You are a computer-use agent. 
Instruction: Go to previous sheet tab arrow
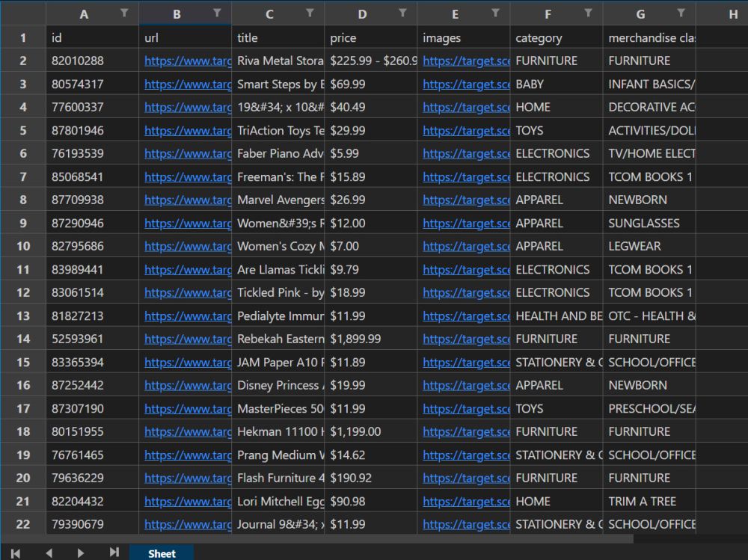tap(49, 553)
